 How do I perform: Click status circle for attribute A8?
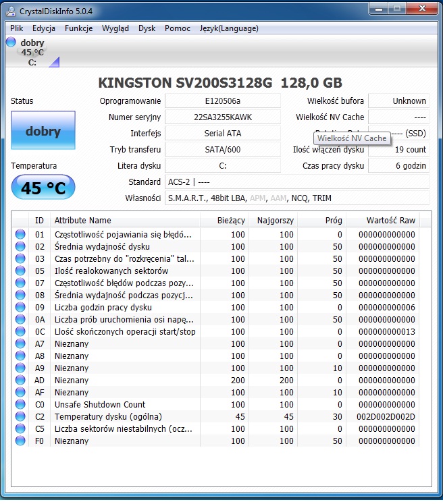pyautogui.click(x=20, y=356)
